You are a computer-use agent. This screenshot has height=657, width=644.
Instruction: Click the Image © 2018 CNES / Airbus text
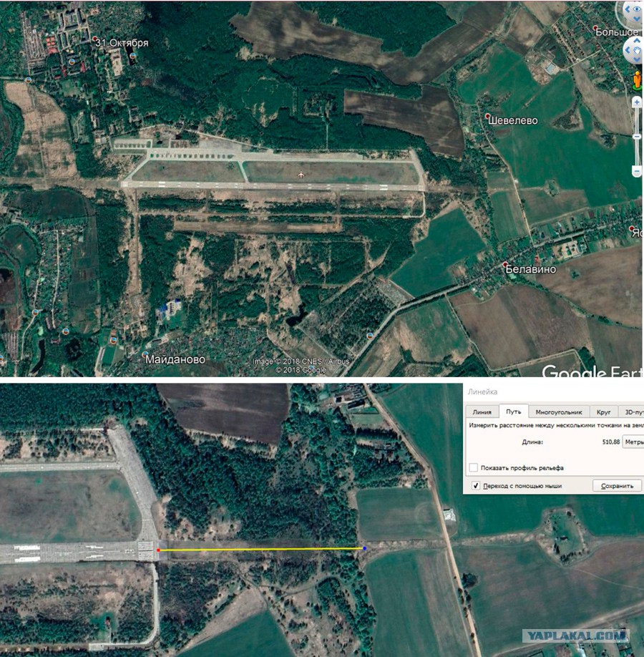301,361
